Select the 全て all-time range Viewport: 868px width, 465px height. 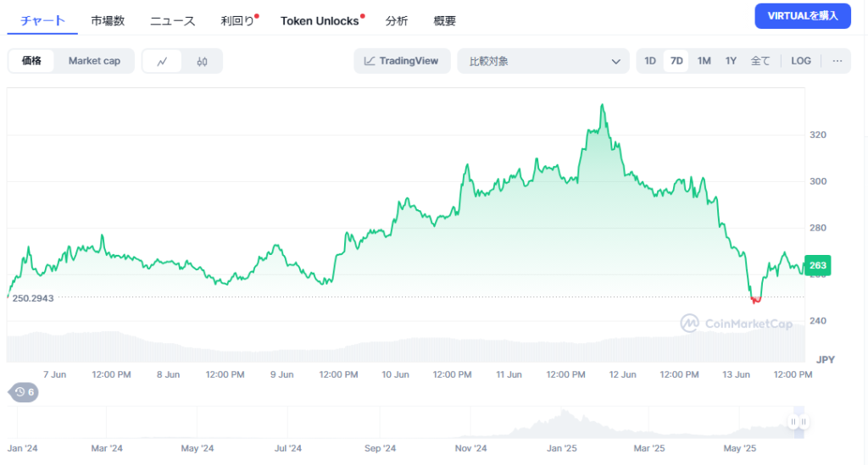(760, 61)
